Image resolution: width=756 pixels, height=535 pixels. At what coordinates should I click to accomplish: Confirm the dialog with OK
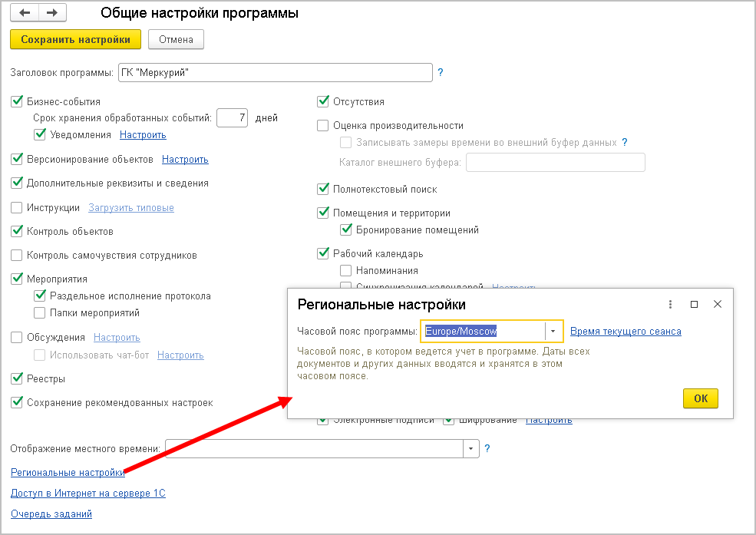700,398
